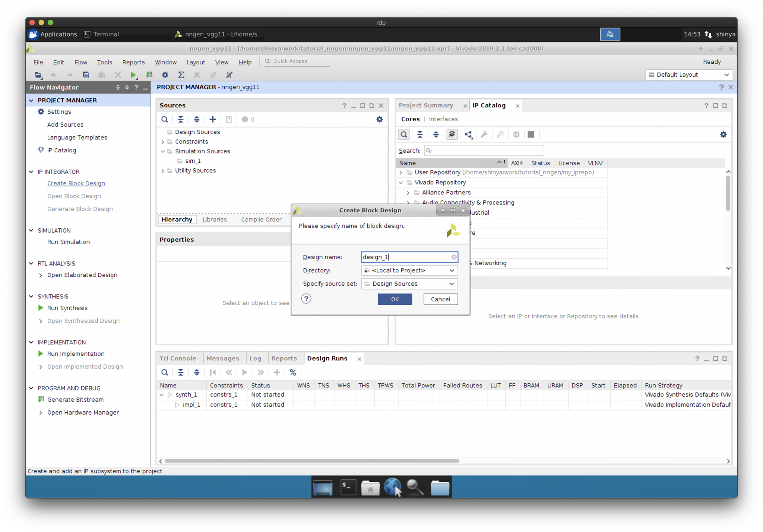Image resolution: width=763 pixels, height=532 pixels.
Task: Click the Design Runs horizontal scrollbar
Action: coord(311,461)
